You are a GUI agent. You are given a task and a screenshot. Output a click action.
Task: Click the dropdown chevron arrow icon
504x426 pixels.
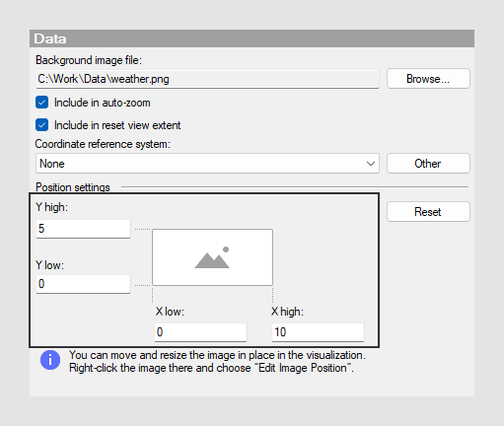[x=371, y=164]
